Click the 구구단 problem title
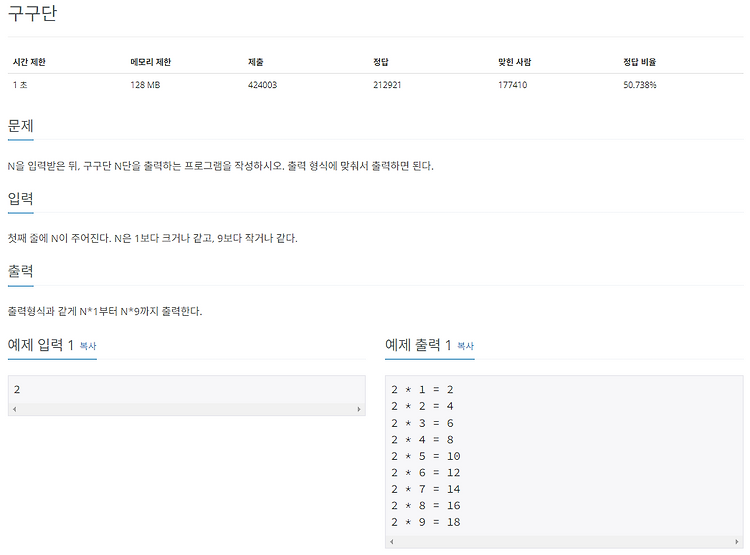Viewport: 750px width, 555px height. [x=33, y=13]
